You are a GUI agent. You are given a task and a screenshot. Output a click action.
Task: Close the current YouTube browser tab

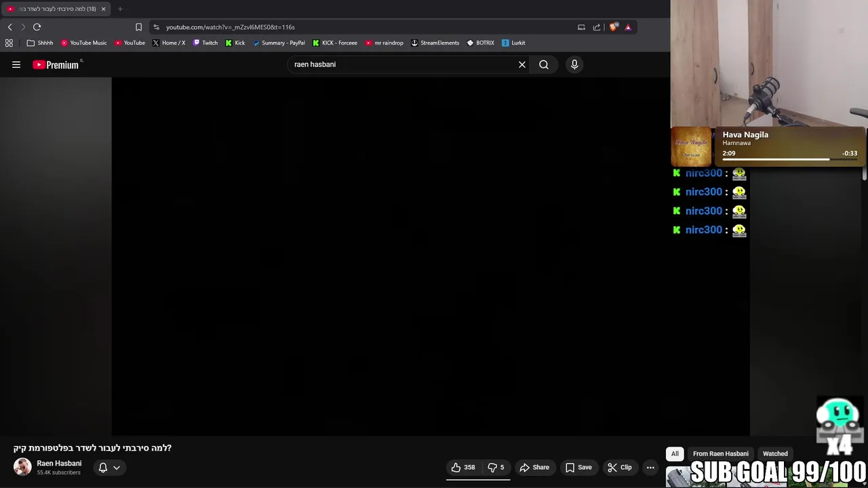tap(103, 9)
